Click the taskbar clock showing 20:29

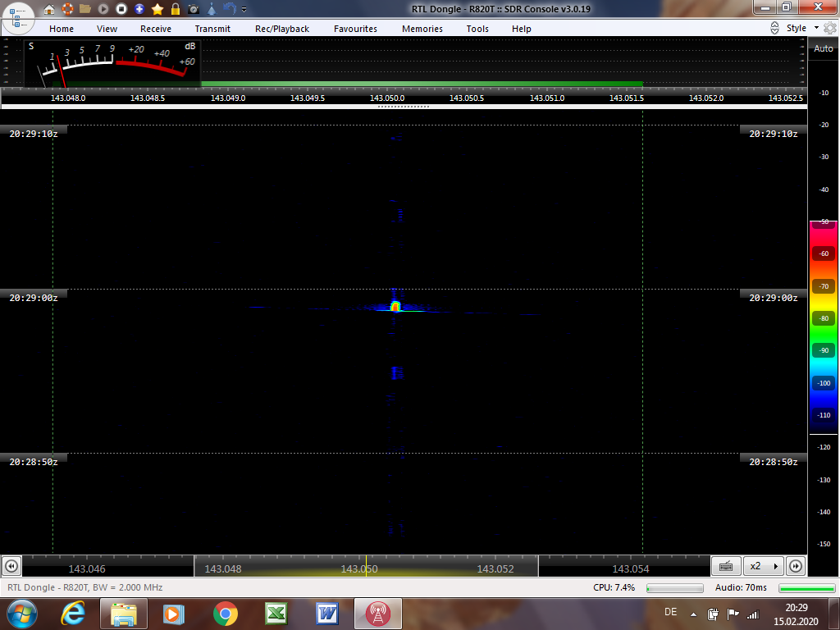[796, 614]
